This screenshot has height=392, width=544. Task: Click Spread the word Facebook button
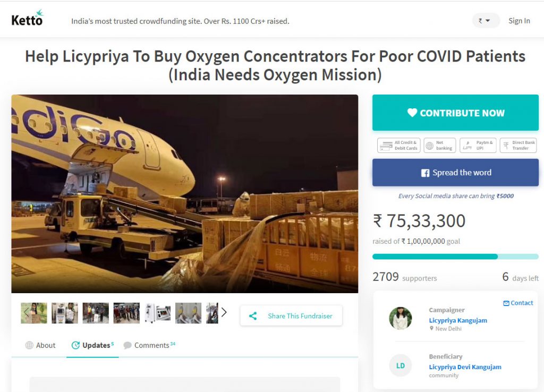tap(455, 173)
